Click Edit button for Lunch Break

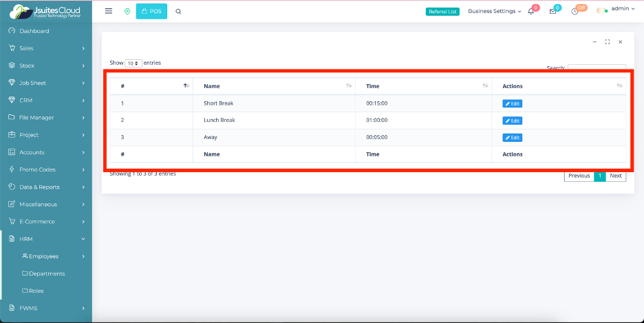point(512,121)
